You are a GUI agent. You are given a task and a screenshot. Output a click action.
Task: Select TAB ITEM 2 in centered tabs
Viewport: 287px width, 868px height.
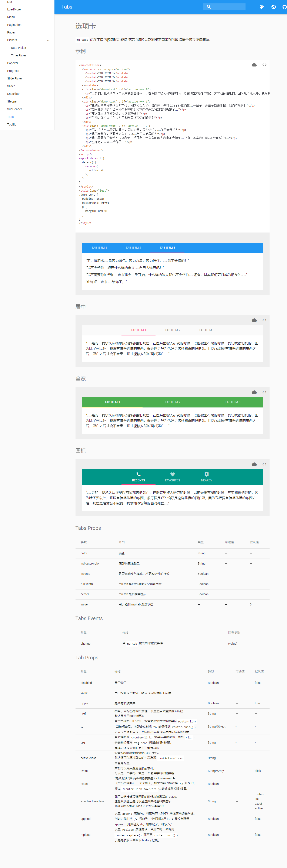[172, 330]
